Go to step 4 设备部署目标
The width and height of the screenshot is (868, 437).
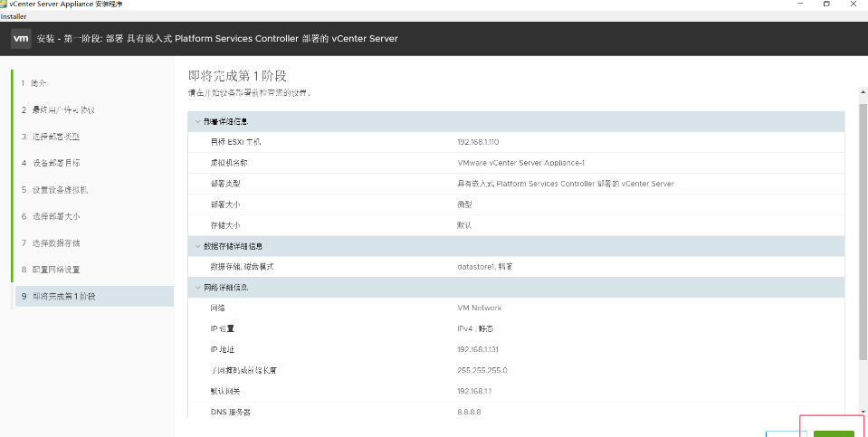tap(51, 163)
